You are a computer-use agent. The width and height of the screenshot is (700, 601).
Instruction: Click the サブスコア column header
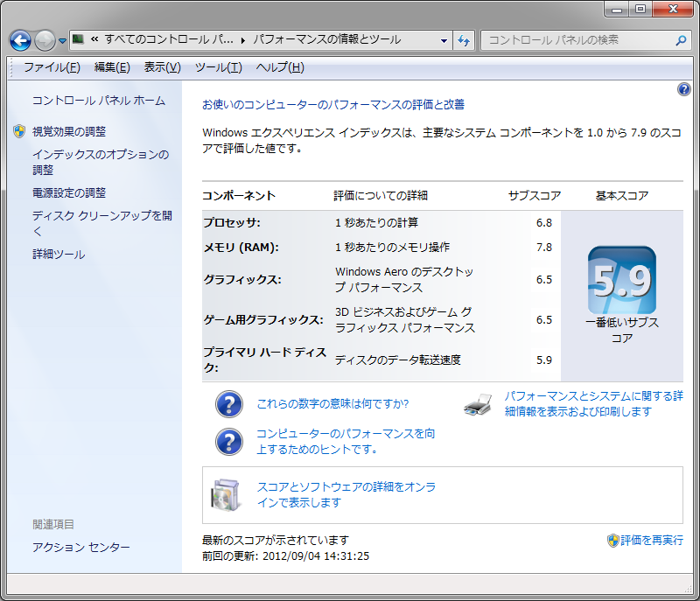[x=535, y=196]
